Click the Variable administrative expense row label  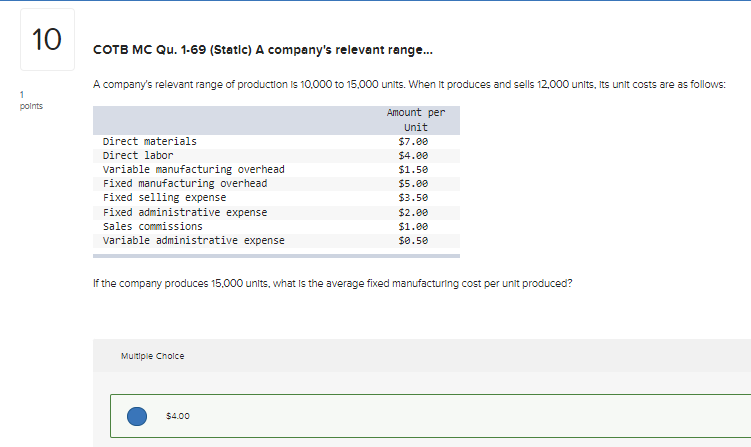193,240
